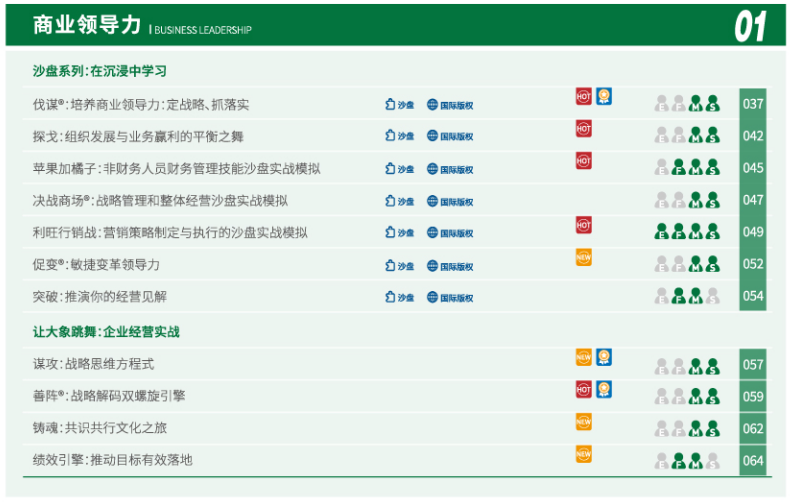
Task: Click the 沙盘 icon in the 探戈 row
Action: point(400,136)
